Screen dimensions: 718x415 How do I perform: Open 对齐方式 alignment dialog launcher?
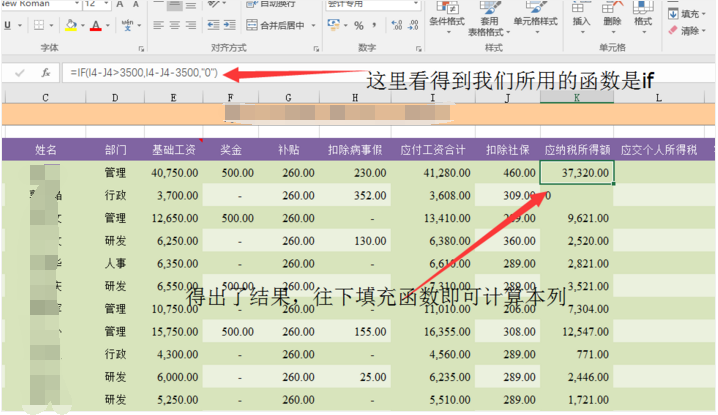pyautogui.click(x=316, y=49)
